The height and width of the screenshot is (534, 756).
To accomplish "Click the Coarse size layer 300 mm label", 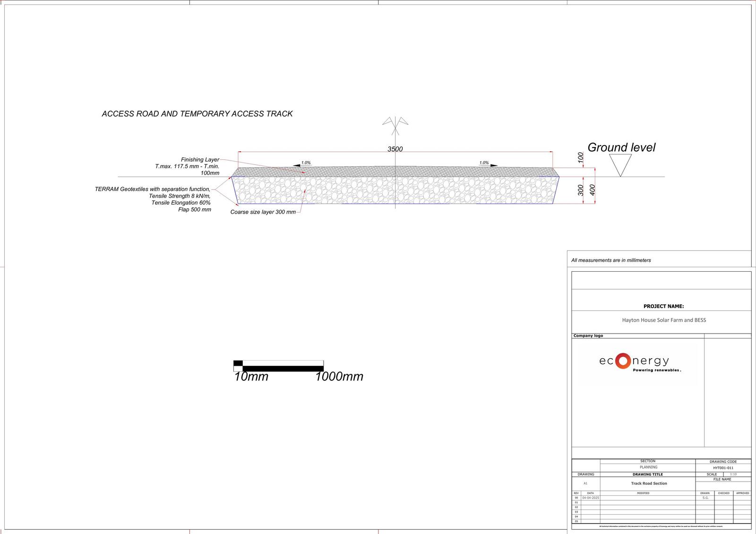I will pyautogui.click(x=263, y=212).
